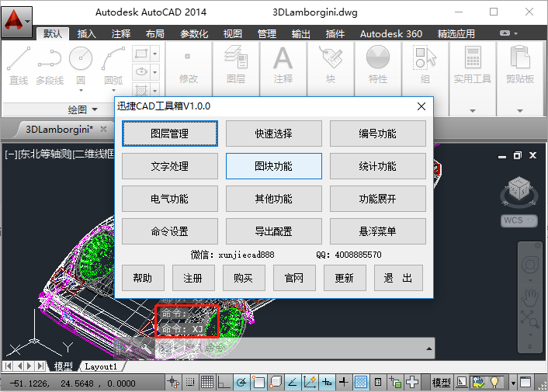Open the Ellipse tool dropdown arrow
The width and height of the screenshot is (548, 392).
click(154, 72)
